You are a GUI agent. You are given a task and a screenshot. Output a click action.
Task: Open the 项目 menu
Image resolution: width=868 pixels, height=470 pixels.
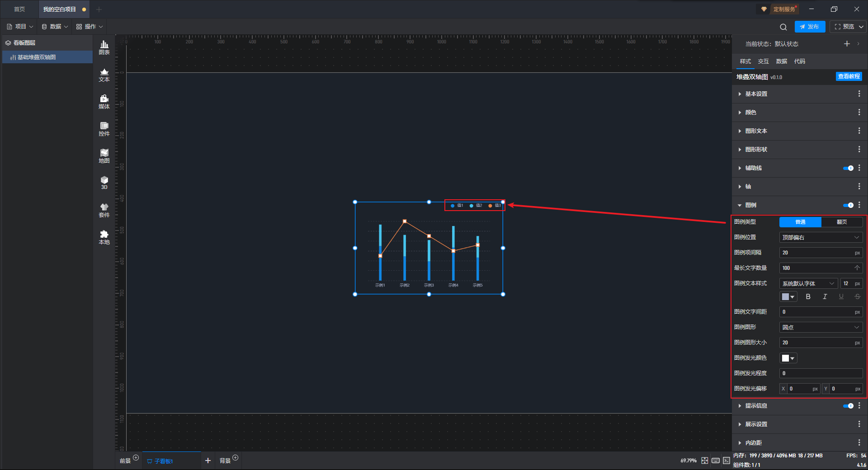(x=20, y=27)
